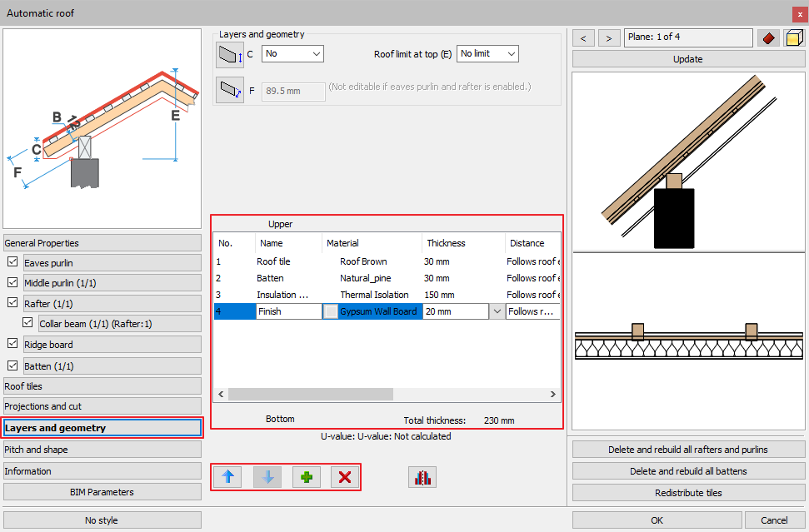Go to next roof plane arrow
This screenshot has width=809, height=532.
(x=610, y=38)
